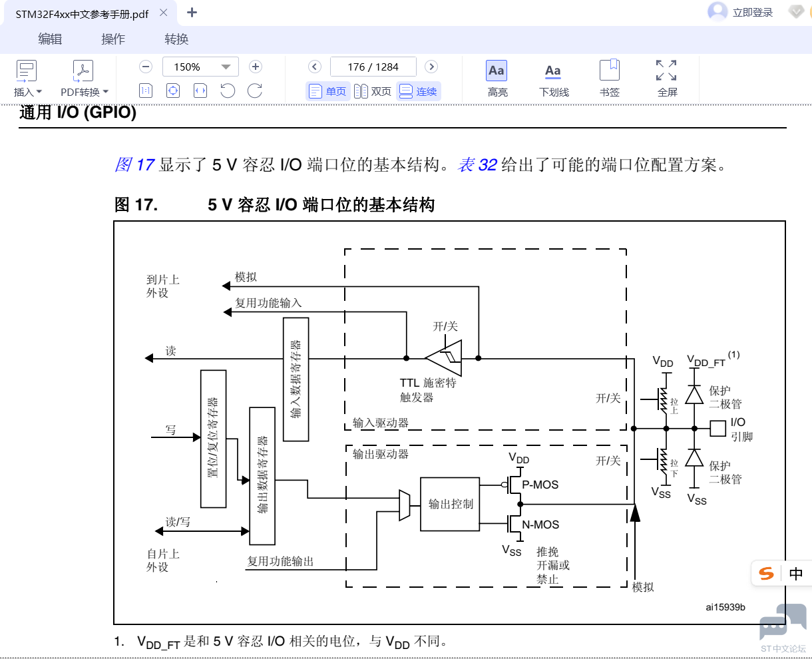Zoom out with the minus button
The height and width of the screenshot is (659, 812).
(146, 67)
